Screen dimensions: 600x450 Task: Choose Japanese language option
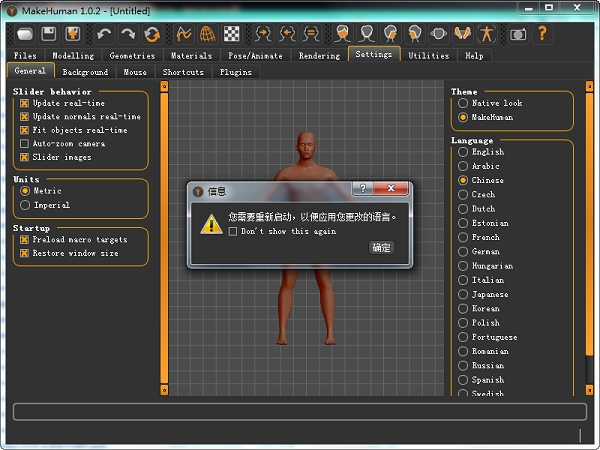[463, 295]
